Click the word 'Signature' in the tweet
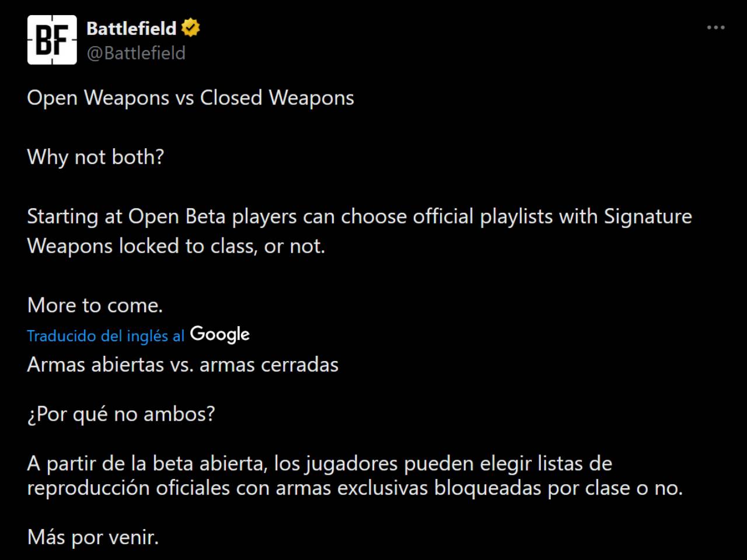Screen dimensions: 747x560 [x=648, y=216]
